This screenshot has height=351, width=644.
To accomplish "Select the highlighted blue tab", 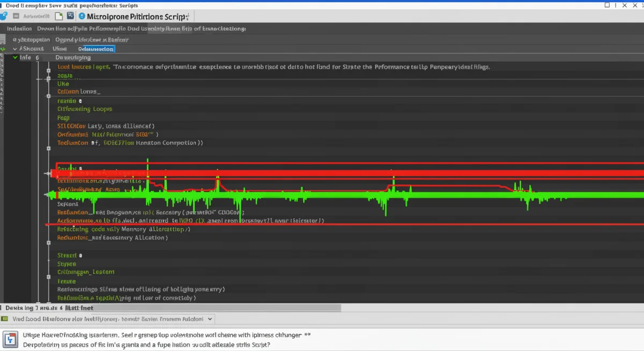I will [96, 48].
